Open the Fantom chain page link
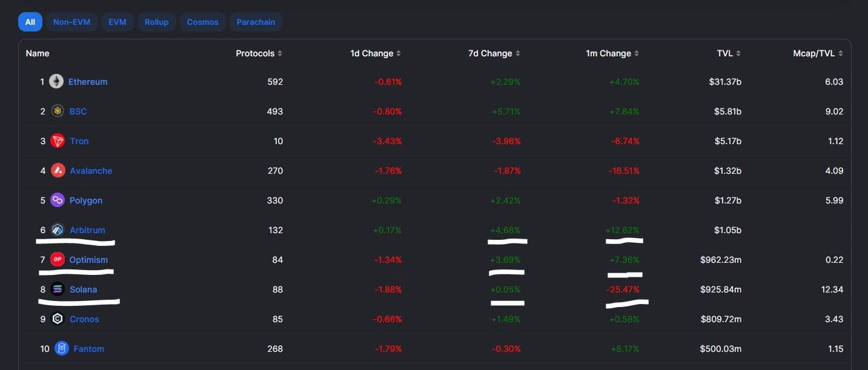868x370 pixels. click(88, 348)
